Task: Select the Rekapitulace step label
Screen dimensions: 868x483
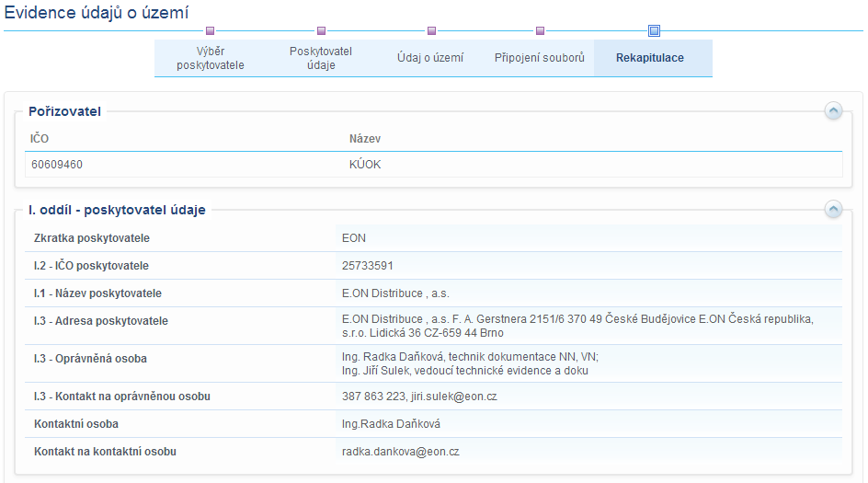Action: pos(650,58)
